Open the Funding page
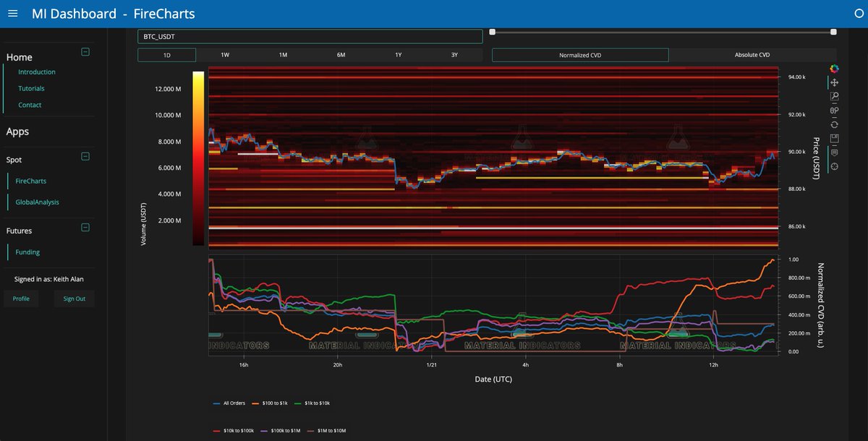Screen dimensions: 868x441 (x=27, y=252)
